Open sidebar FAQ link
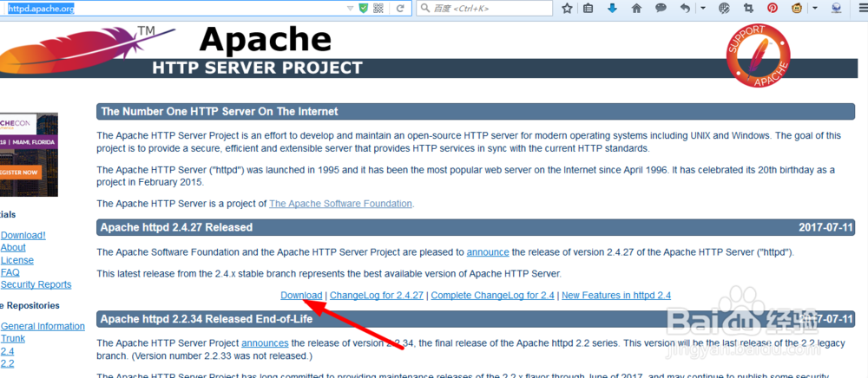 [10, 272]
